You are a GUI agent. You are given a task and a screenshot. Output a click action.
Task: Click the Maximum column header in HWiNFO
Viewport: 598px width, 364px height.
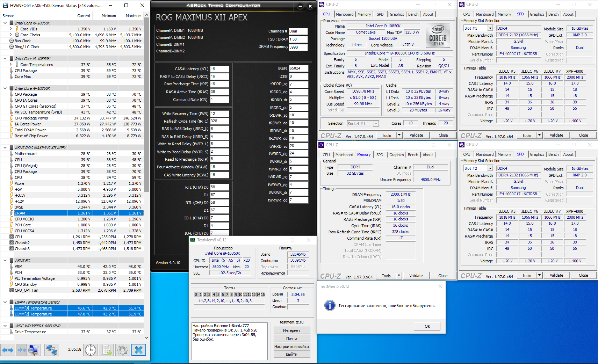[x=131, y=16]
